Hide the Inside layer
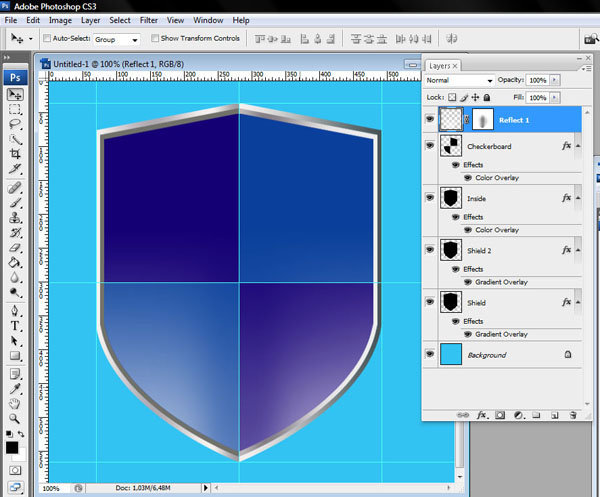 pyautogui.click(x=430, y=197)
